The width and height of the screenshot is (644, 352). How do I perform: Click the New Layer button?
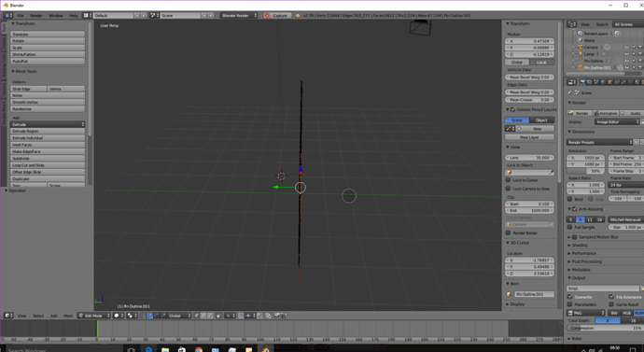[x=529, y=137]
